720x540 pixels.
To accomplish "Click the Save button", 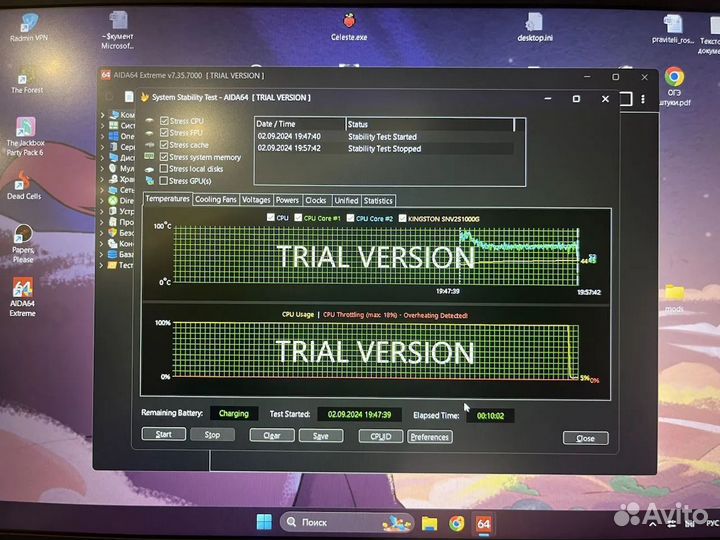I will click(x=321, y=436).
